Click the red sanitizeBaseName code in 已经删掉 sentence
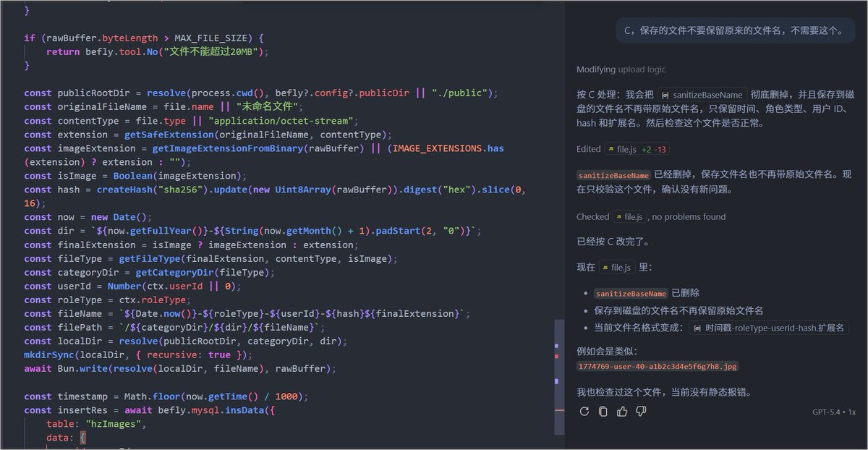Screen dimensions: 868x450 [x=613, y=175]
